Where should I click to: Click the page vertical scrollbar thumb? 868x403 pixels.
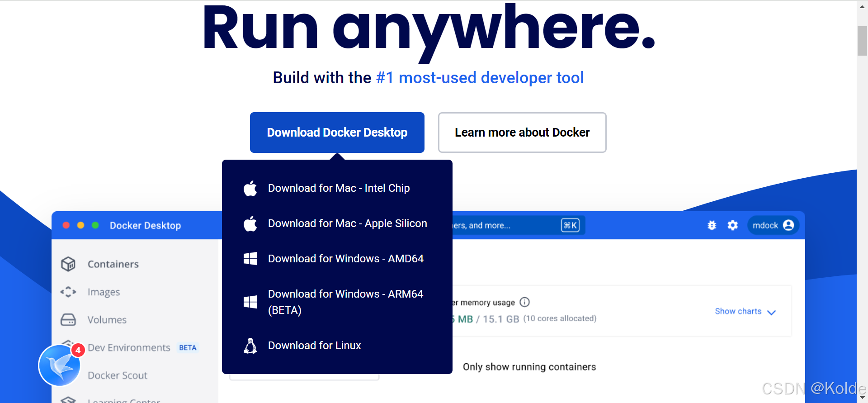tap(862, 41)
